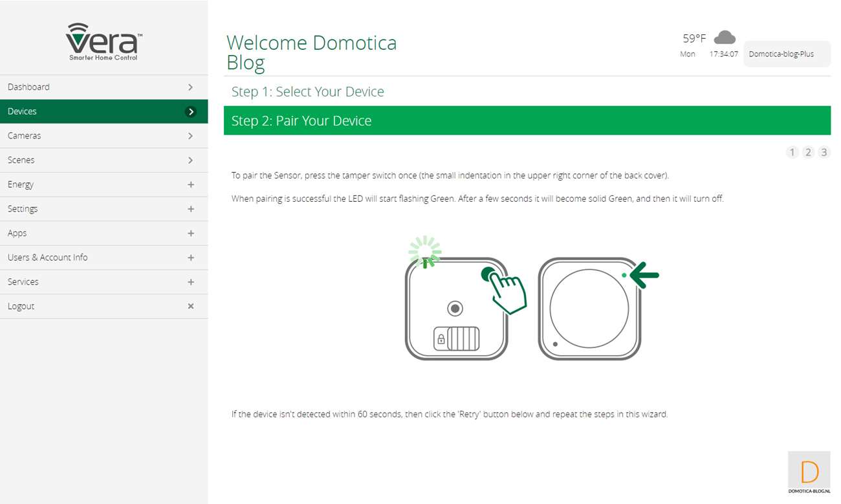Open the Cameras menu item
The width and height of the screenshot is (841, 504).
pyautogui.click(x=104, y=136)
